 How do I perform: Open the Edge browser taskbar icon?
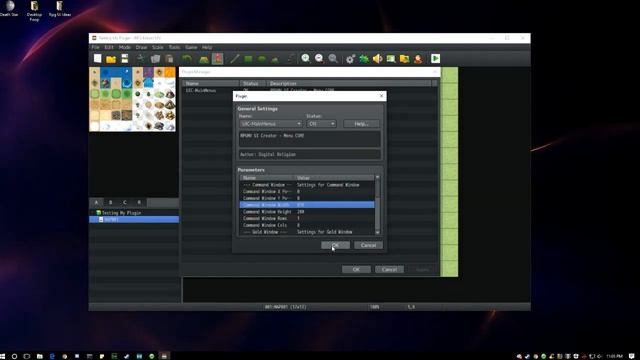pos(52,356)
